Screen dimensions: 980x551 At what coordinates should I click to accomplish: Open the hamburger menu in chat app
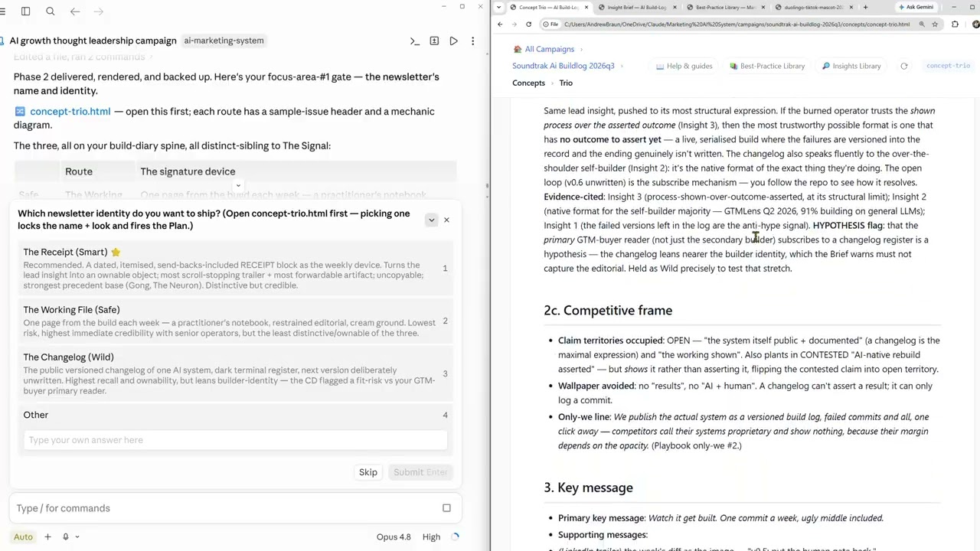click(x=2, y=11)
